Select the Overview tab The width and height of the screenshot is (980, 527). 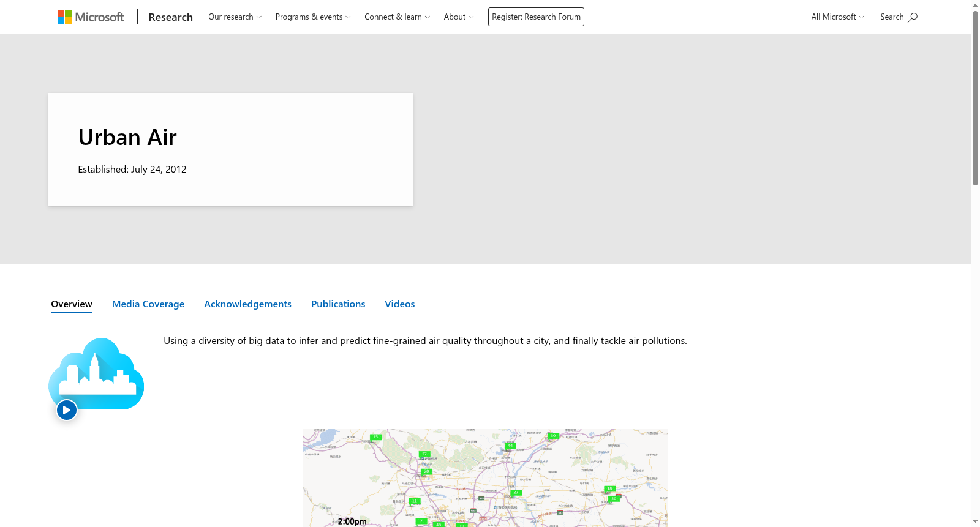tap(72, 304)
